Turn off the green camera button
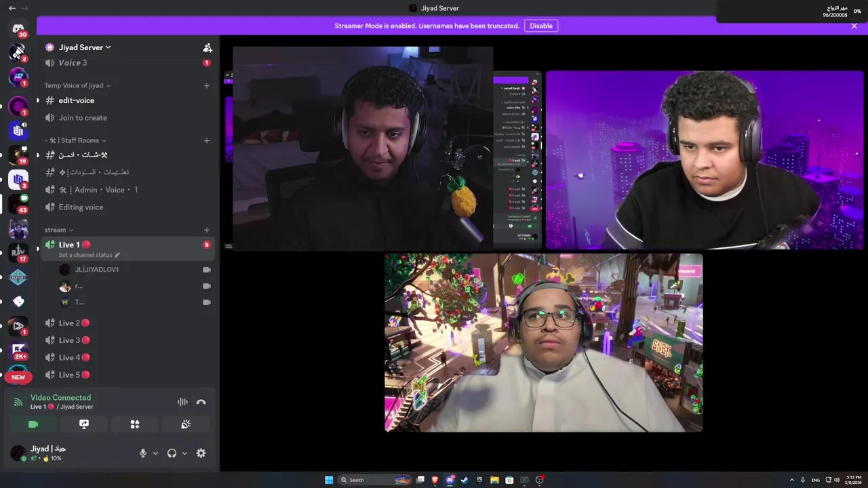 coord(33,424)
